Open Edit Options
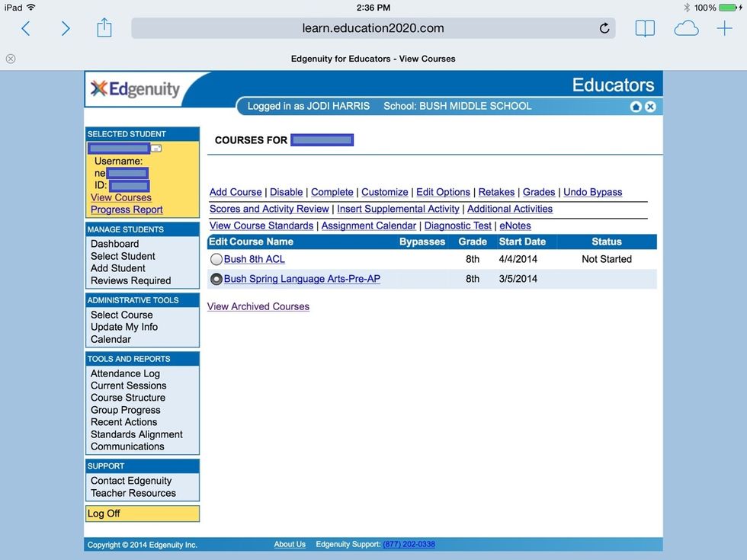Image resolution: width=747 pixels, height=560 pixels. click(443, 192)
